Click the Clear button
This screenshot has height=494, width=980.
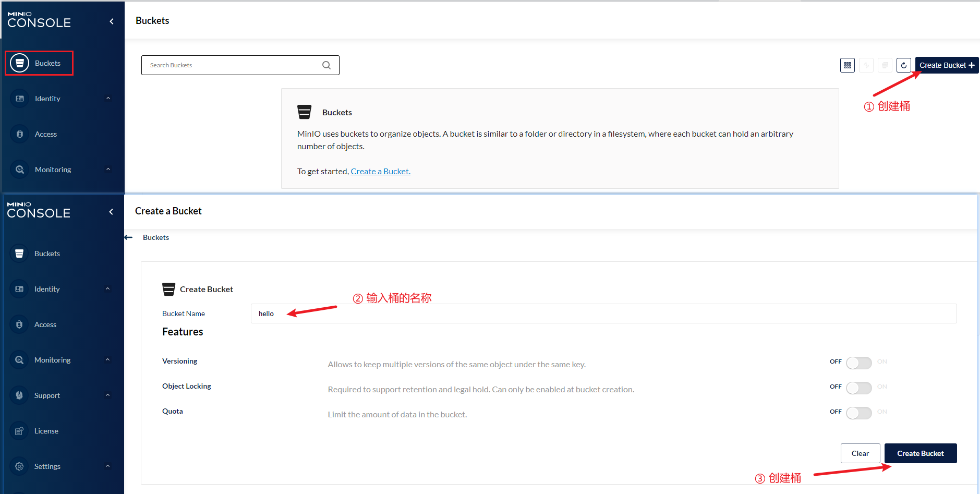coord(860,453)
